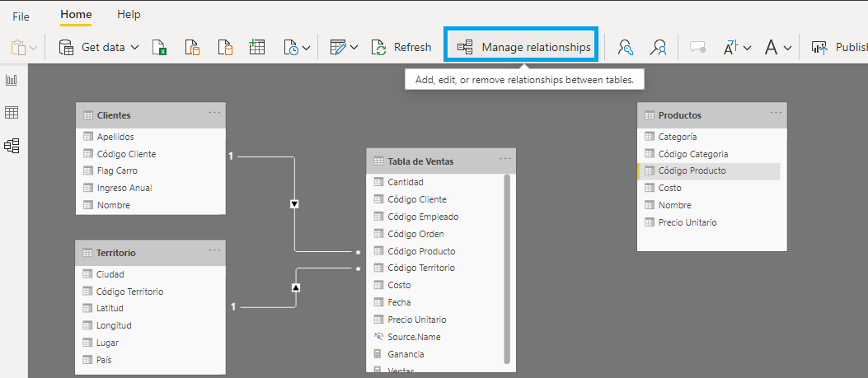
Task: Open the Excel workbook data source icon
Action: [161, 48]
